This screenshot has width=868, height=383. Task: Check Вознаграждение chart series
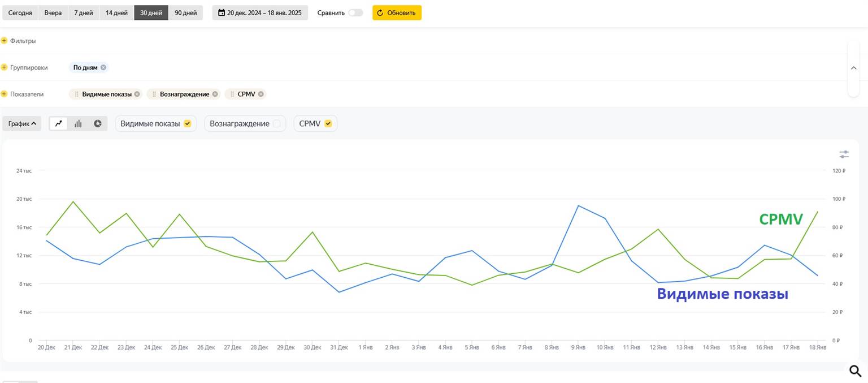pyautogui.click(x=276, y=123)
